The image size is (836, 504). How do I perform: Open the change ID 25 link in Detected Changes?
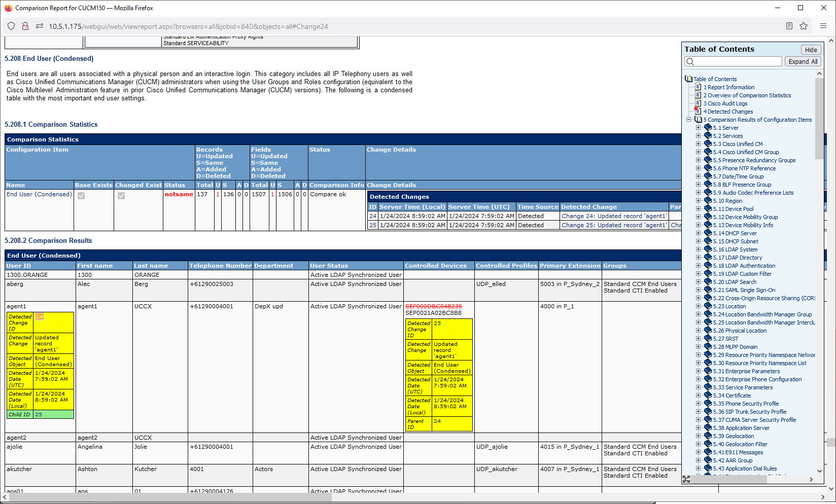click(x=373, y=225)
